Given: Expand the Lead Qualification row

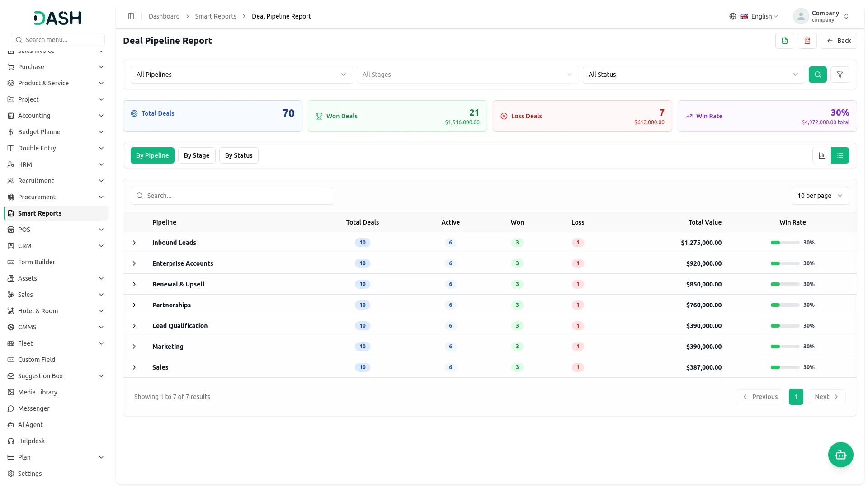Looking at the screenshot, I should pyautogui.click(x=134, y=326).
